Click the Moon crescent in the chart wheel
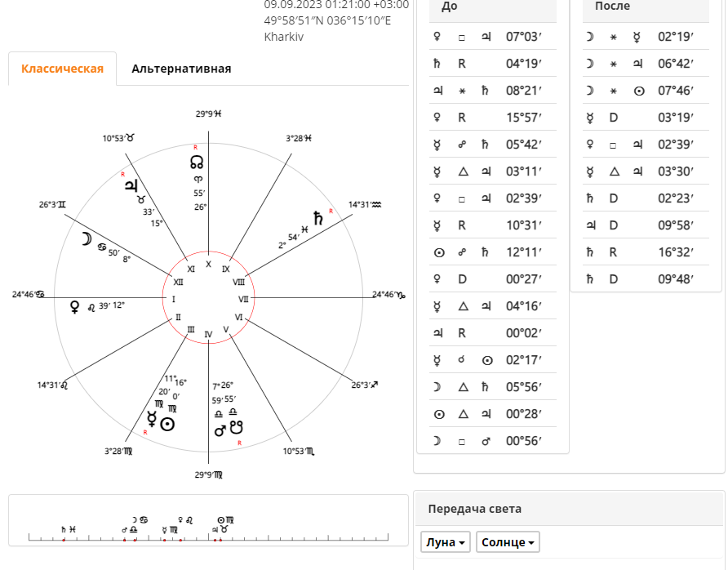 coord(87,238)
